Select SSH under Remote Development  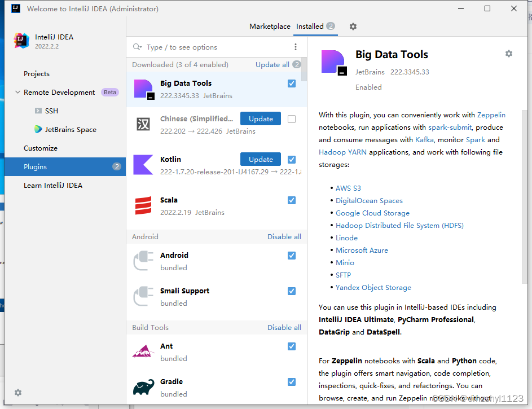click(x=65, y=111)
